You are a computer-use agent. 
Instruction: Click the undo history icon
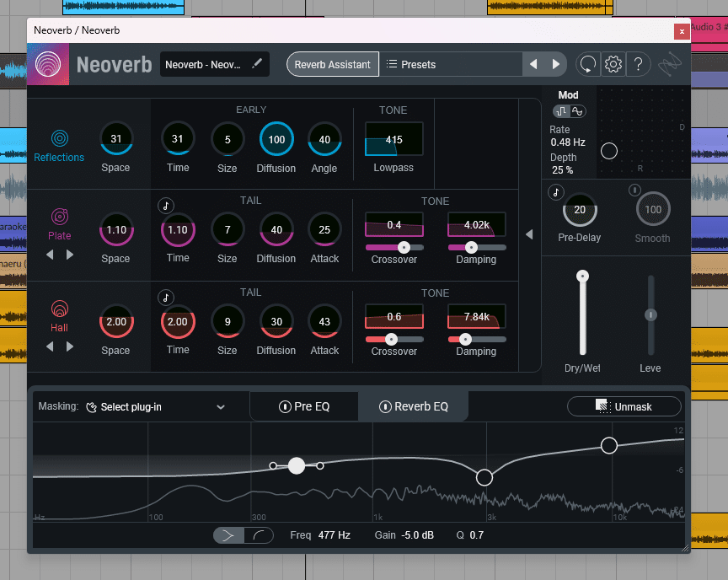588,64
